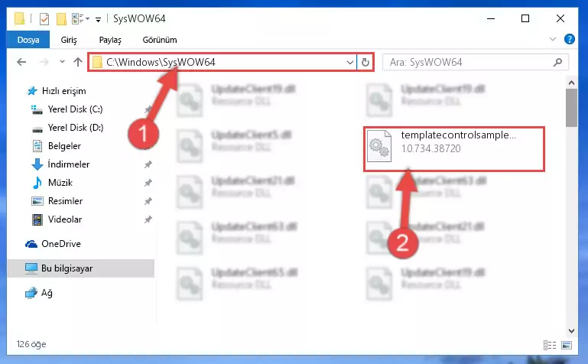Select Hızlı erişim in navigation pane
588x364 pixels.
click(63, 91)
